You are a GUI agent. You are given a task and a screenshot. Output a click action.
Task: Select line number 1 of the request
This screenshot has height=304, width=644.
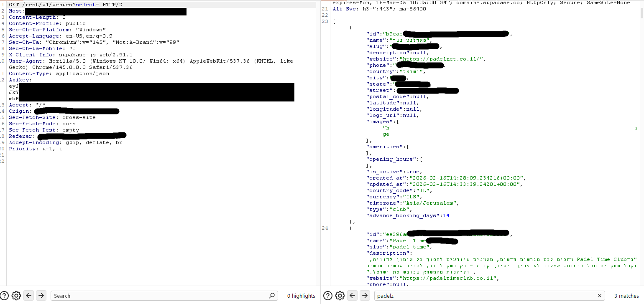[x=2, y=4]
